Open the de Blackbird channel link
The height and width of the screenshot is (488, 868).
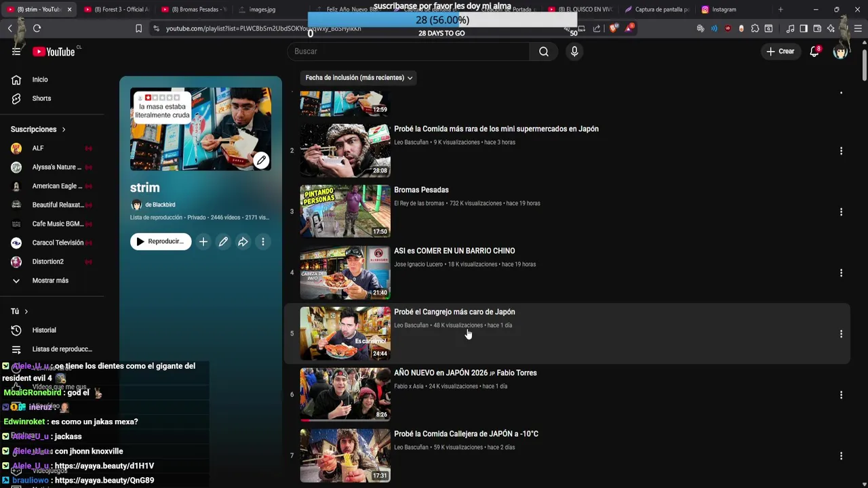coord(160,205)
